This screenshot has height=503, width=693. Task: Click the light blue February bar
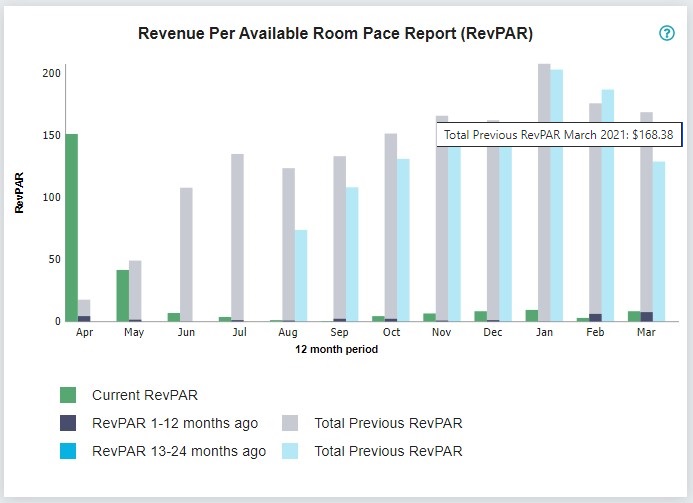tap(608, 205)
